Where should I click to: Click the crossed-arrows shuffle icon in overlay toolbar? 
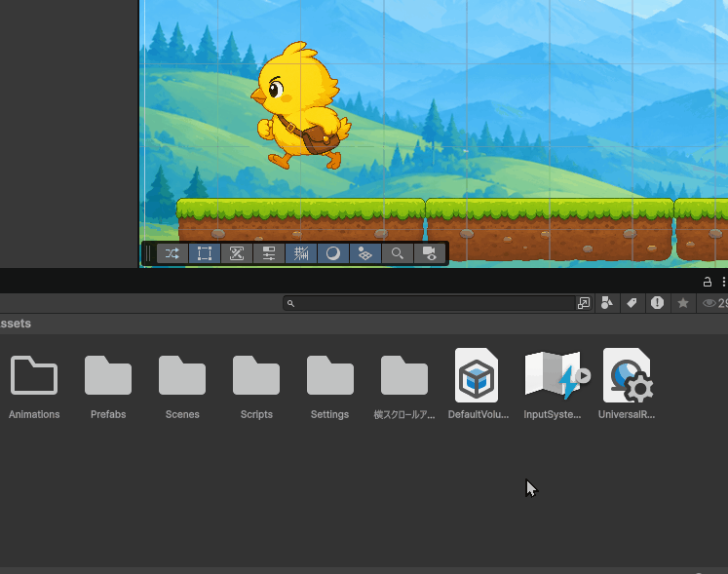[x=172, y=253]
